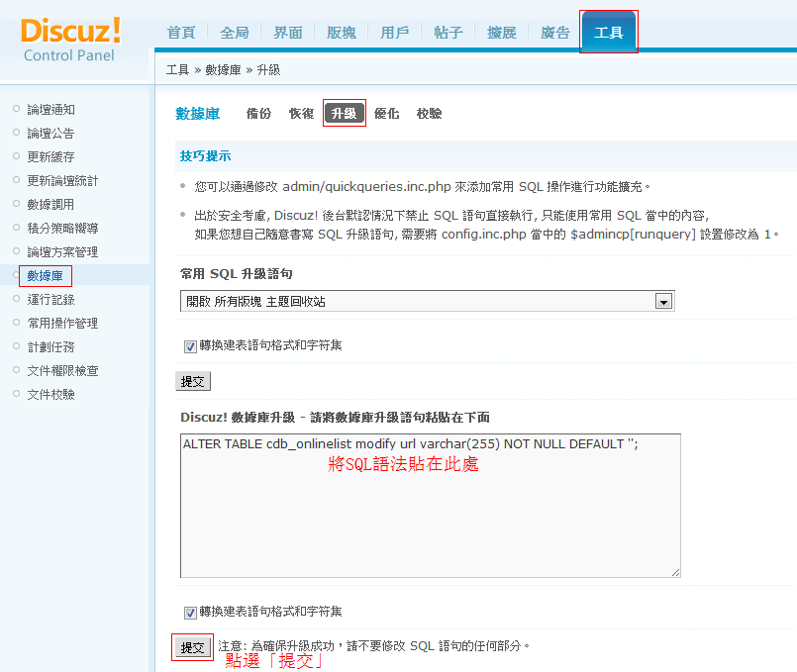Click 工具 in the breadcrumb path
797x672 pixels.
177,69
